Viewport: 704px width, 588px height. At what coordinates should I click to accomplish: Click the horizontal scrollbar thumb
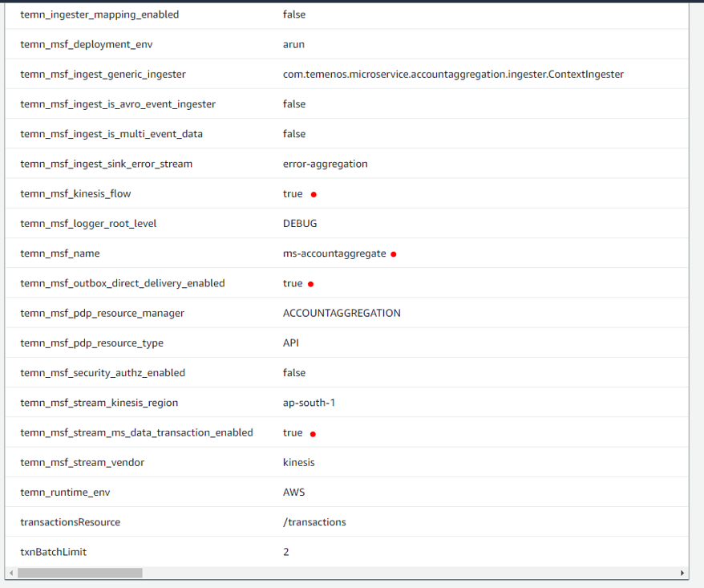point(79,574)
